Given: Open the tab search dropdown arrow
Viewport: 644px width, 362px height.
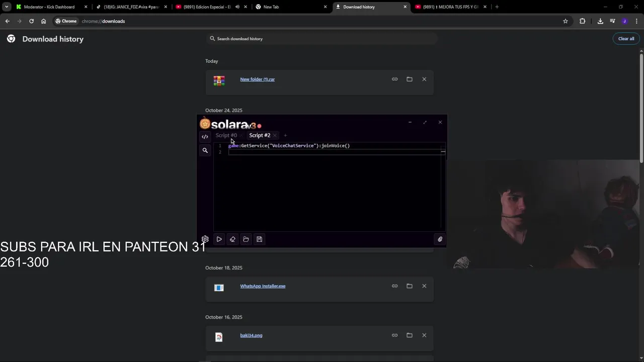Looking at the screenshot, I should pos(6,7).
